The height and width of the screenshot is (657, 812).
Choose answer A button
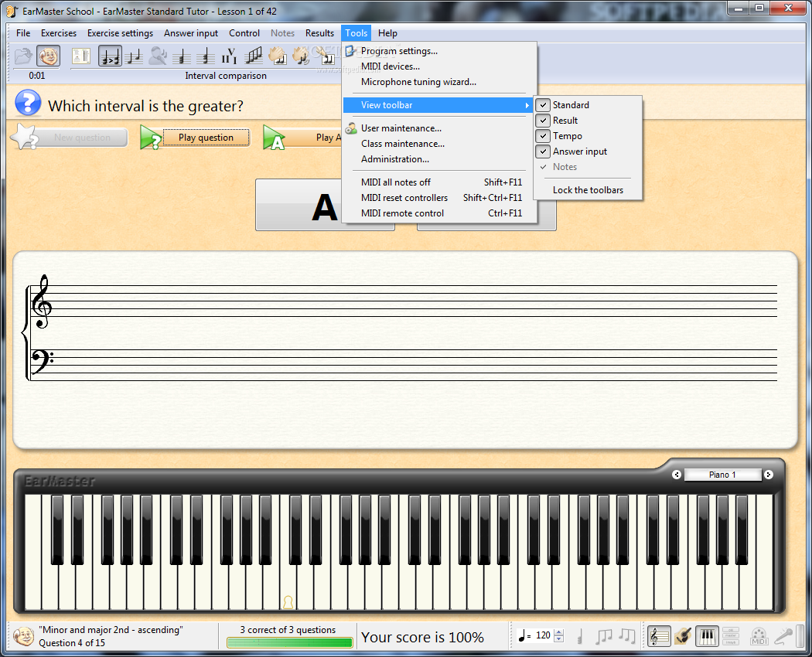point(299,205)
